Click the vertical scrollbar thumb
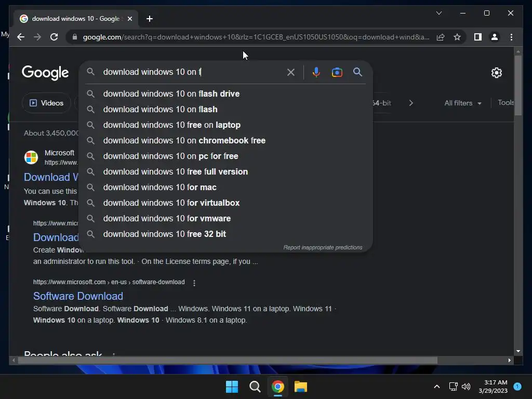Viewport: 532px width, 399px height. pos(518,85)
